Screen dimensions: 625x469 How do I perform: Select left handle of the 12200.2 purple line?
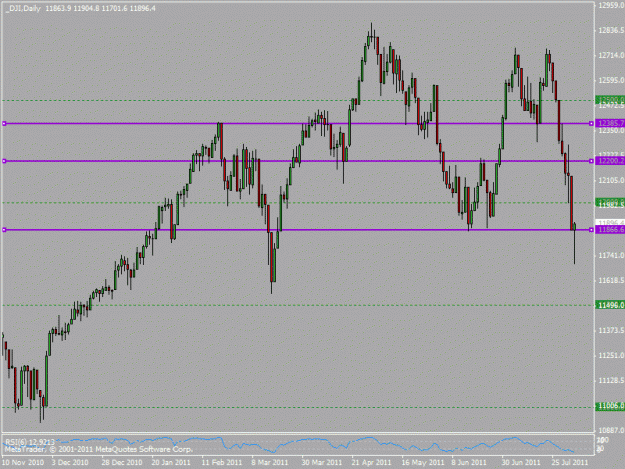[4, 161]
